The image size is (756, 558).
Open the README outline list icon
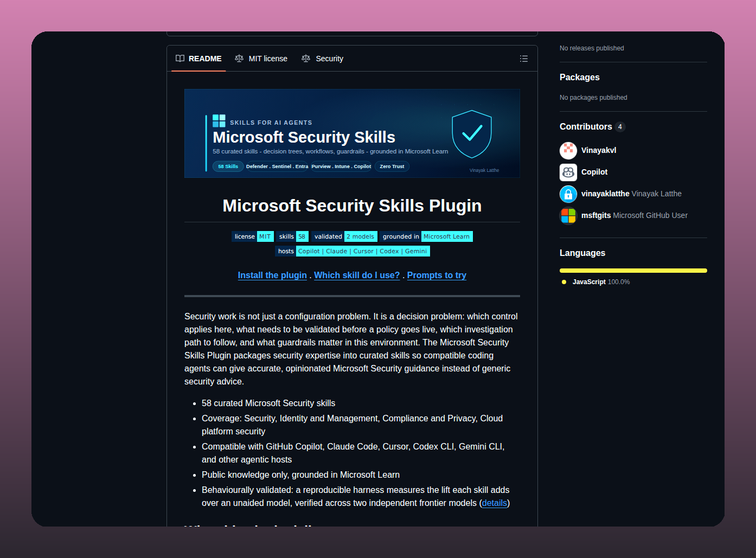pyautogui.click(x=524, y=59)
